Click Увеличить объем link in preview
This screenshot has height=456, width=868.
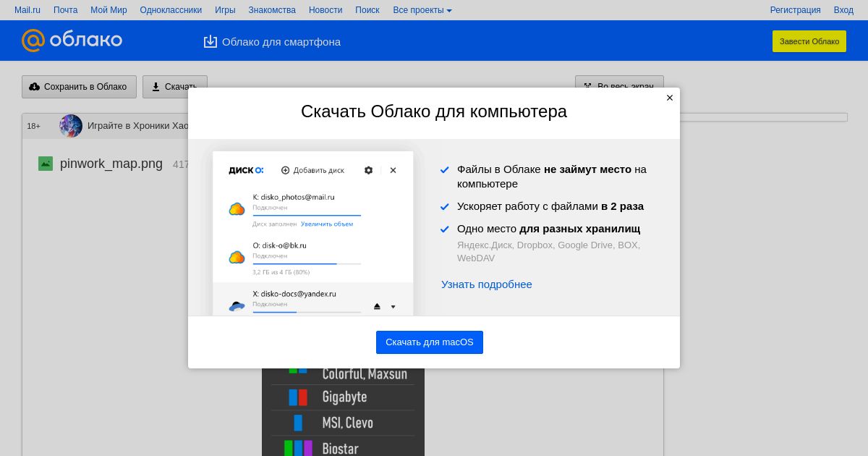tap(327, 224)
